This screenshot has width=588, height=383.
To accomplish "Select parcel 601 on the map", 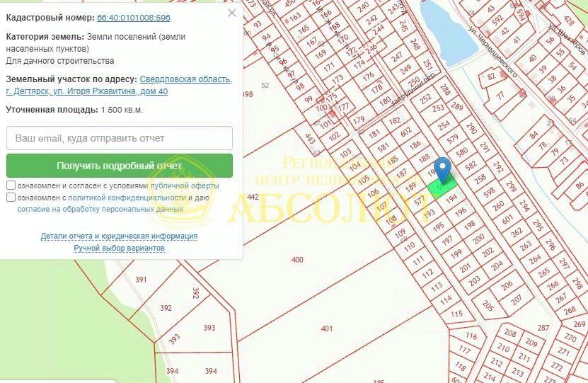I will click(x=507, y=219).
